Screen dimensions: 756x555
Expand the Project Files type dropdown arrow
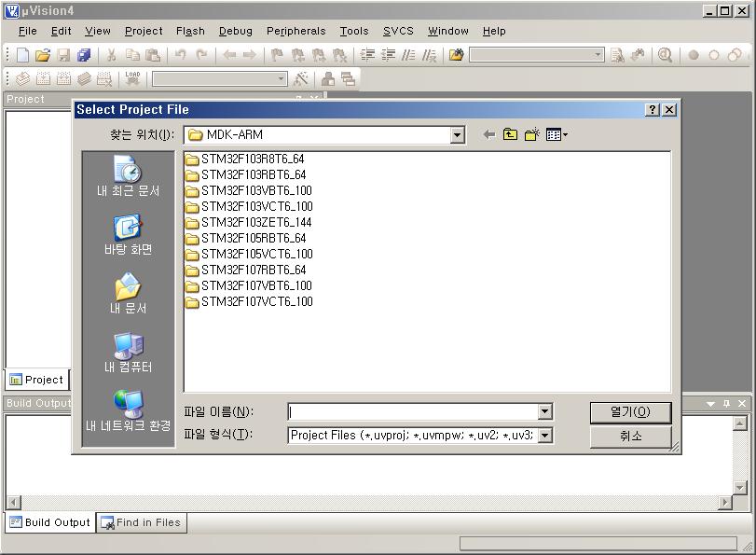coord(544,436)
